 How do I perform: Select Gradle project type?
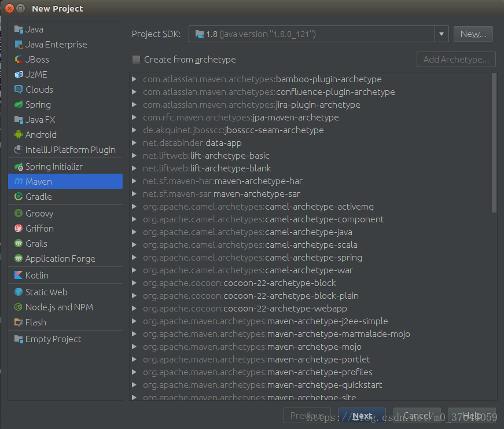coord(65,196)
